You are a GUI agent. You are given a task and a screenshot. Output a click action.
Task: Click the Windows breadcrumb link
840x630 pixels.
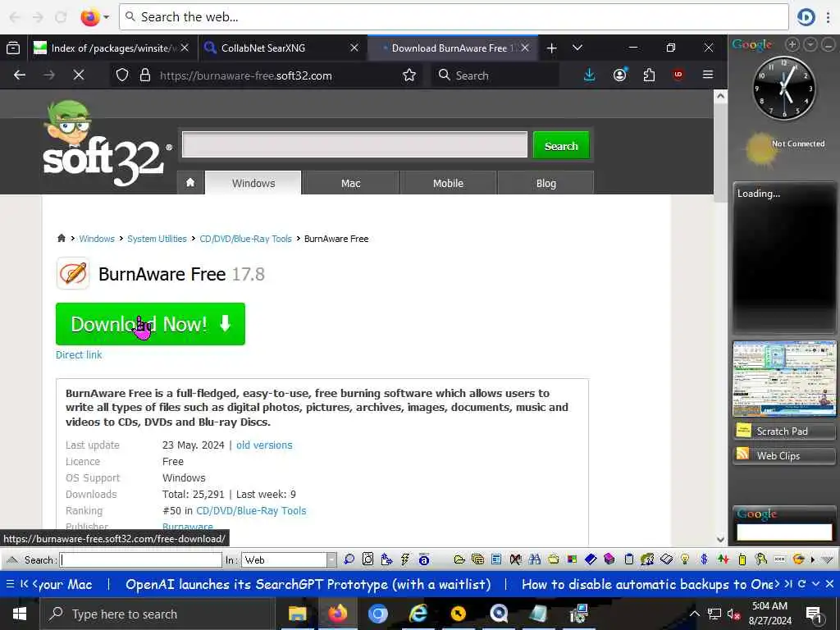click(x=97, y=239)
